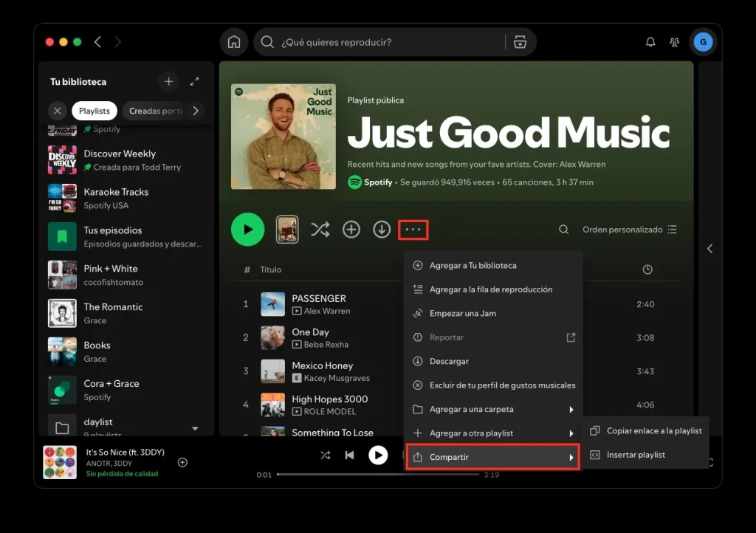Screen dimensions: 756x533
Task: Select Descargar in context menu
Action: (492, 361)
